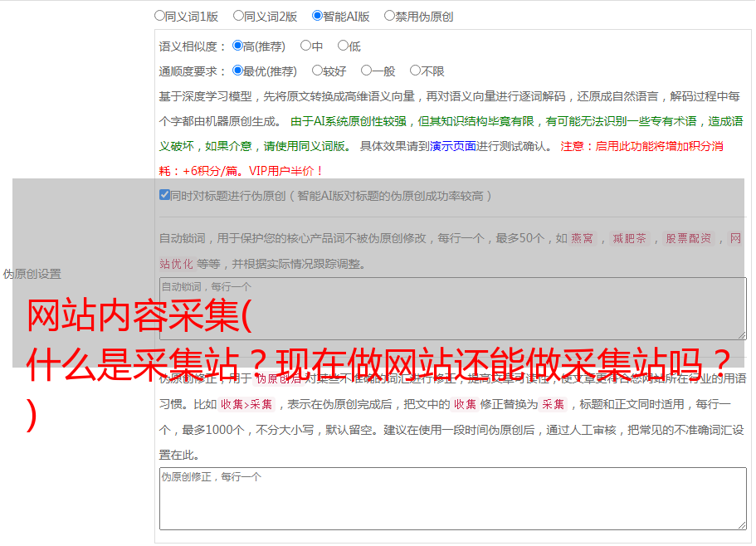Focus the 自动锁词 textarea
The width and height of the screenshot is (756, 546).
tap(453, 309)
